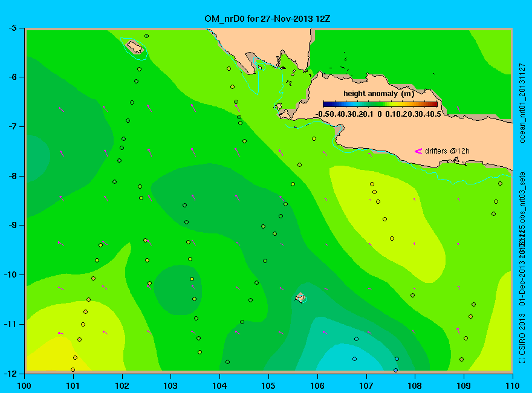Click the vertical label 'ocean_nrt01_20131127'
The height and width of the screenshot is (393, 532).
click(522, 103)
